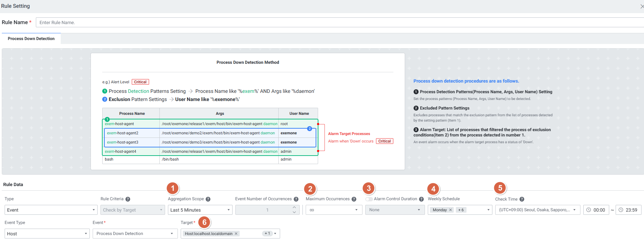Expand the Aggregation Scope Last 5 Minutes dropdown
Viewport: 644px width, 241px height.
coord(200,210)
